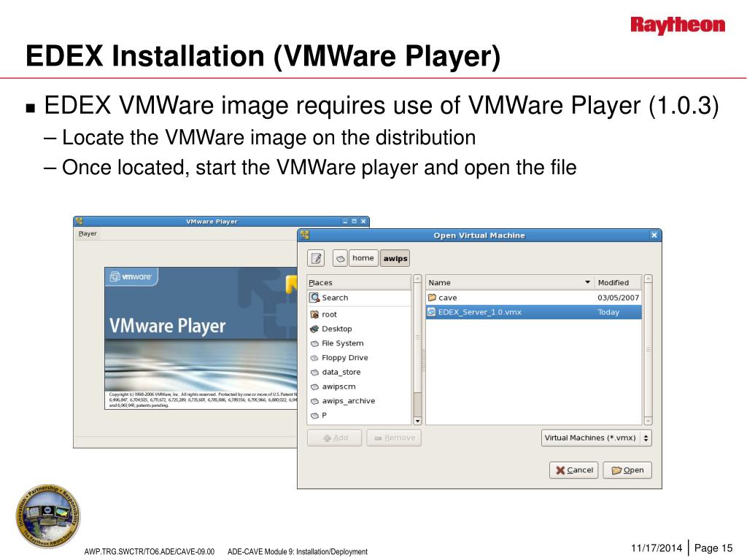Minimize the VMware Player window

tap(345, 222)
